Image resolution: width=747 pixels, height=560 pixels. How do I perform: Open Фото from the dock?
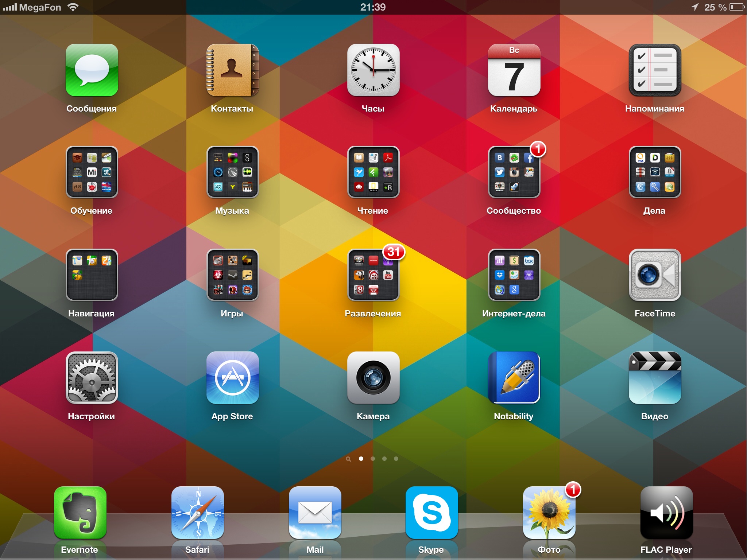pyautogui.click(x=549, y=513)
